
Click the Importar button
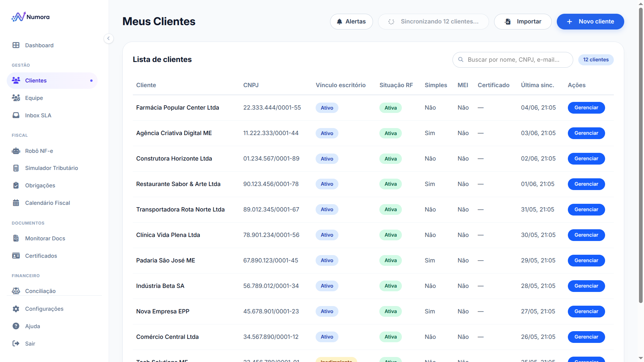click(523, 21)
